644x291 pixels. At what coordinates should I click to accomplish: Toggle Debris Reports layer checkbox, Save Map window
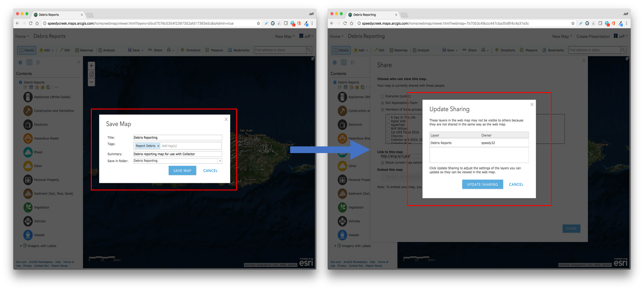click(x=20, y=82)
